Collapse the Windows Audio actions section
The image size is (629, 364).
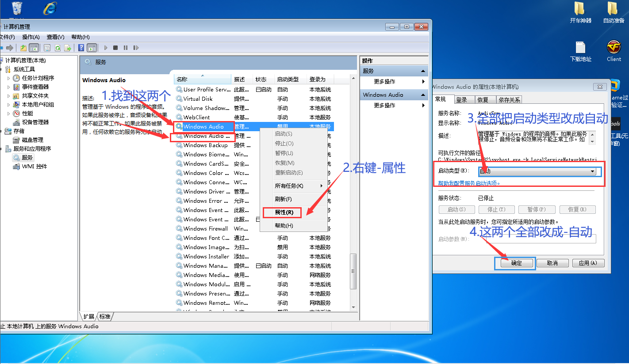[x=423, y=95]
